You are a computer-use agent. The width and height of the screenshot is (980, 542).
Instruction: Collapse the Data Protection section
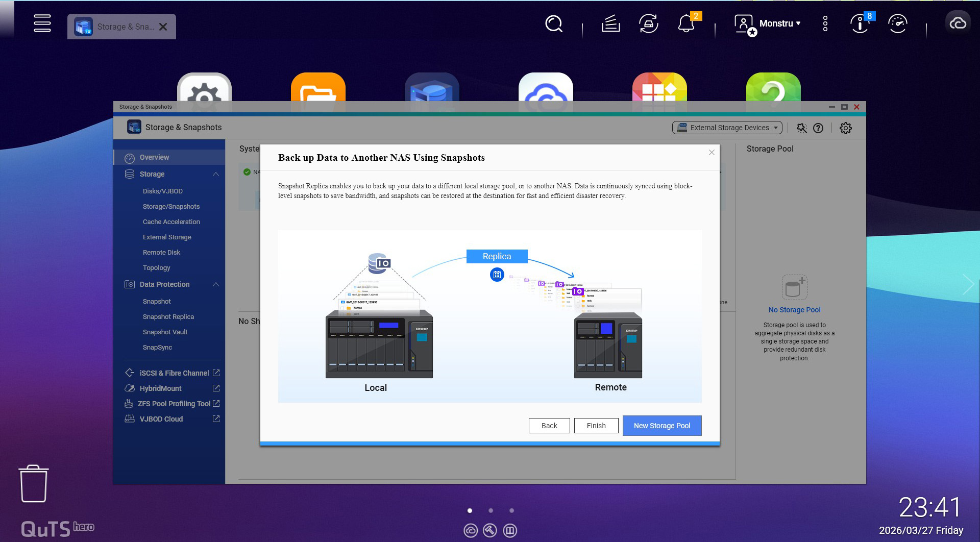216,284
